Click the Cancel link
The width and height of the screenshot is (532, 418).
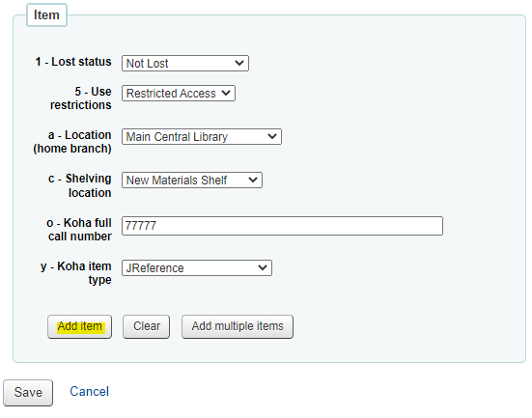89,392
